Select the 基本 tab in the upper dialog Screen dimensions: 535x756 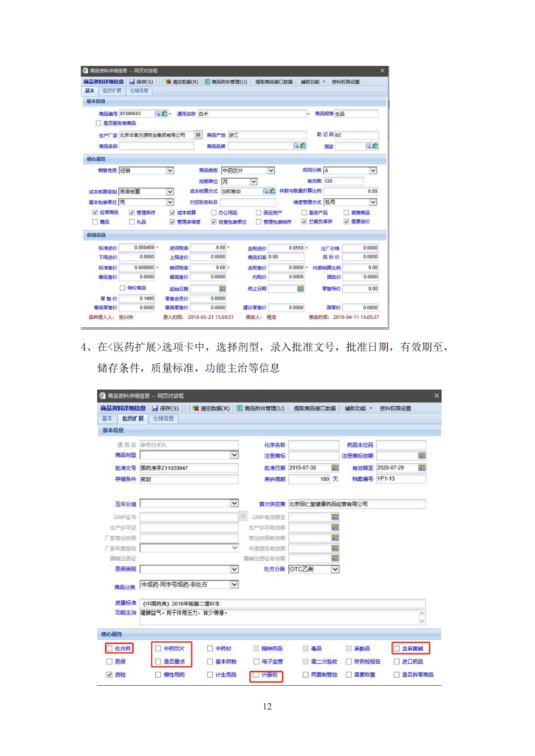pyautogui.click(x=89, y=91)
